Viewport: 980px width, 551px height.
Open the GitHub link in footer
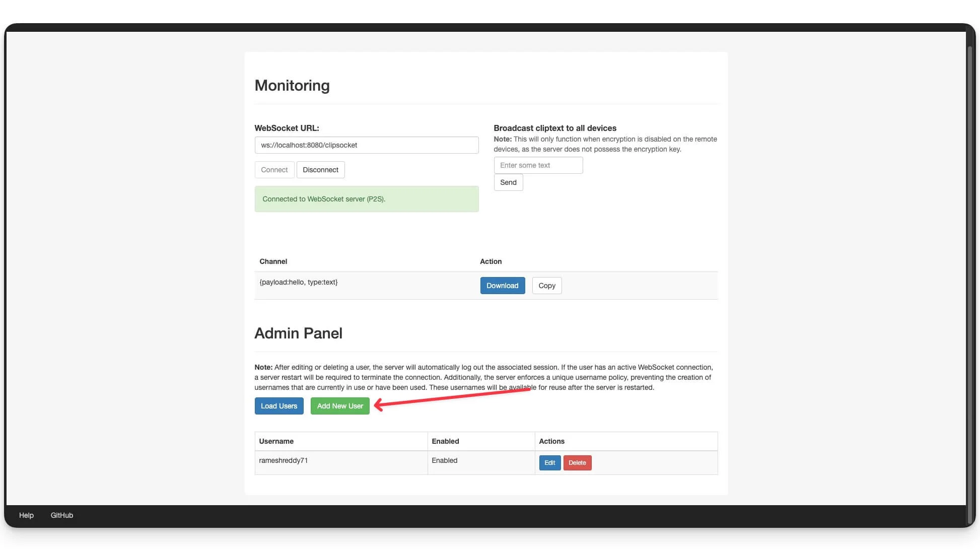(x=62, y=515)
